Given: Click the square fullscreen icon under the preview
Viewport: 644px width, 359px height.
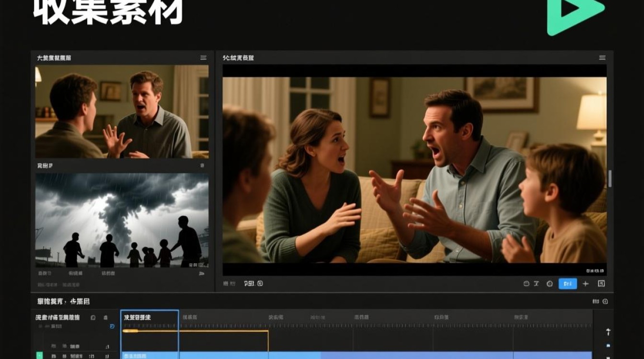Looking at the screenshot, I should pyautogui.click(x=601, y=283).
